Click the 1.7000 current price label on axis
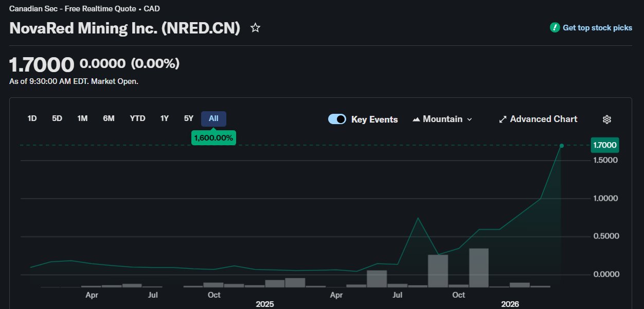Image resolution: width=644 pixels, height=309 pixels. [x=605, y=145]
